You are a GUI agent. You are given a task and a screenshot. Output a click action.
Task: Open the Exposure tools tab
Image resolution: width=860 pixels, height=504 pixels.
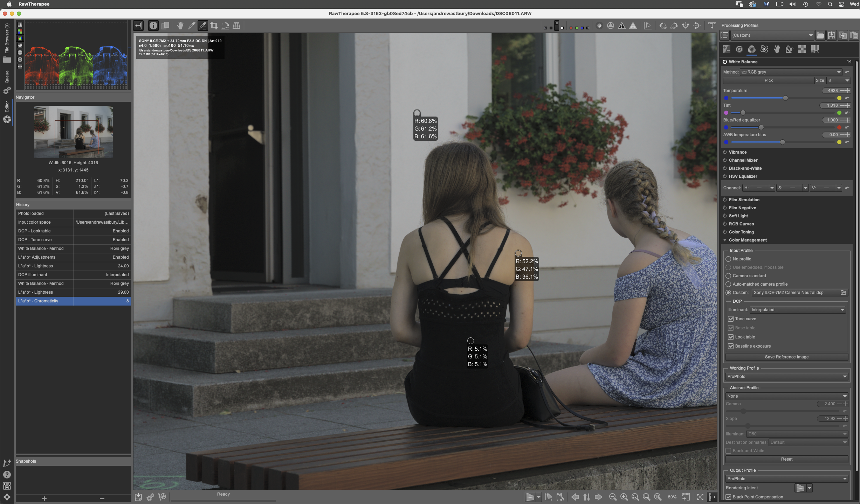tap(726, 49)
